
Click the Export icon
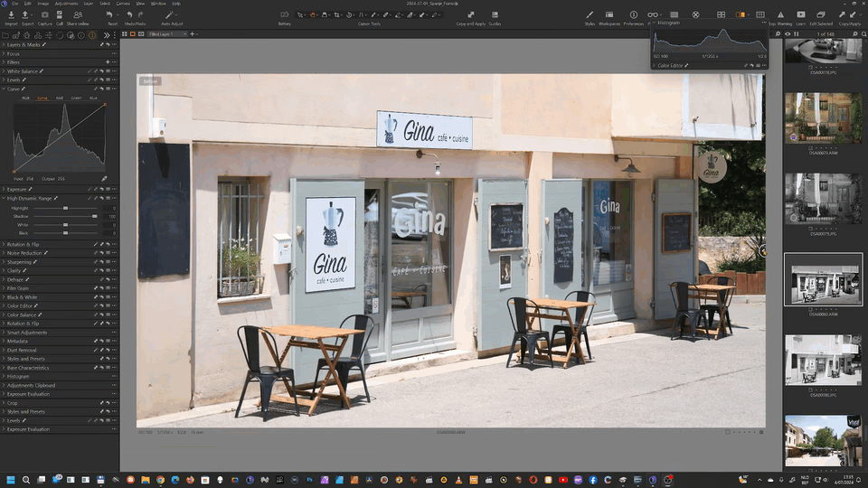25,15
